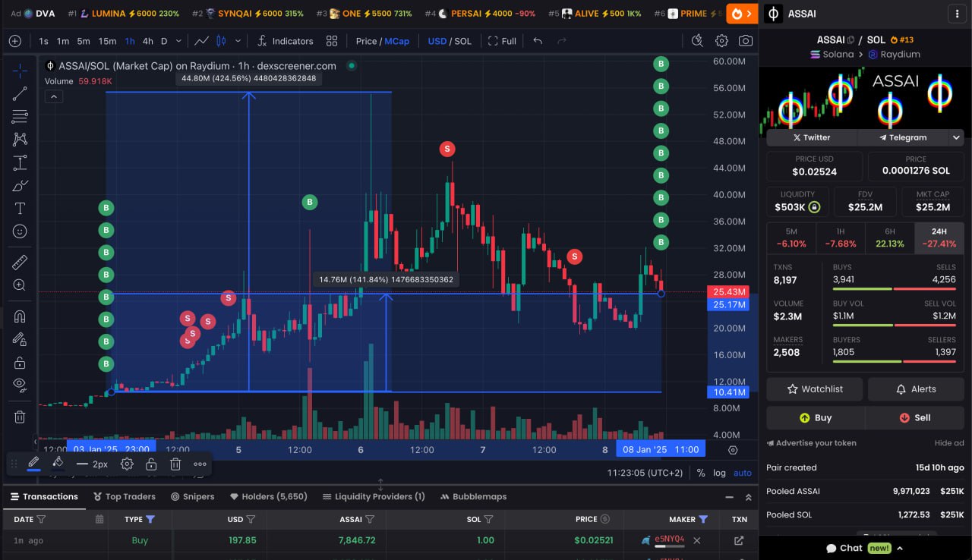The image size is (972, 560).
Task: Open the layout grid selector icon
Action: point(332,41)
